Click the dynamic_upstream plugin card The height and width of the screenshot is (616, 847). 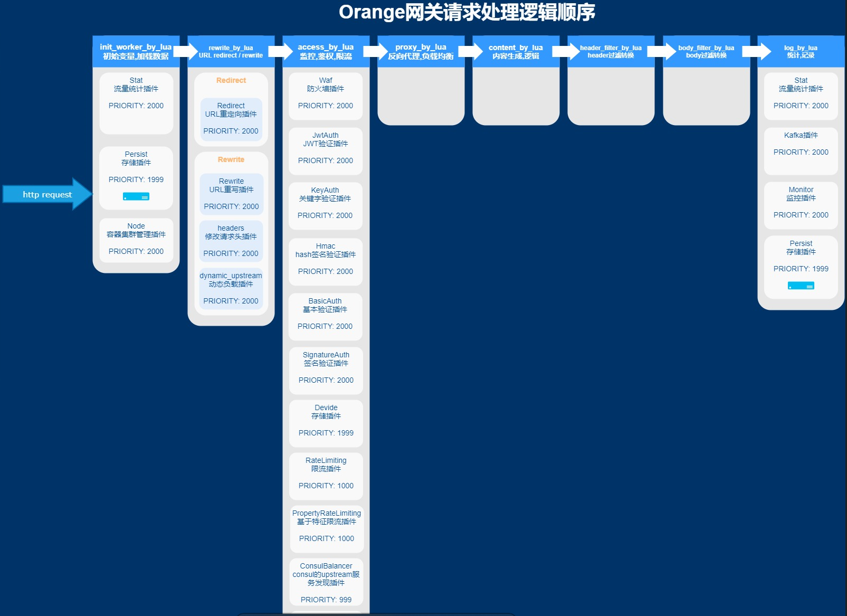[x=231, y=289]
